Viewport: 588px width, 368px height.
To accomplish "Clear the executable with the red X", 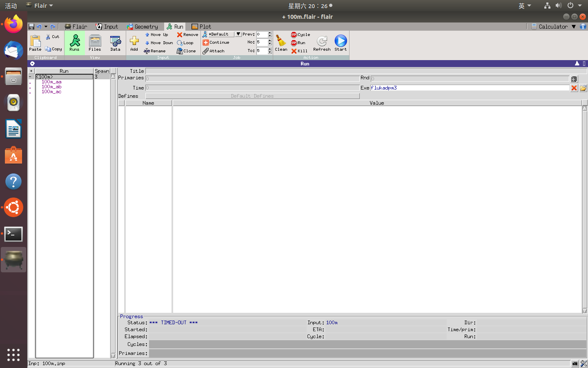I will click(x=574, y=88).
